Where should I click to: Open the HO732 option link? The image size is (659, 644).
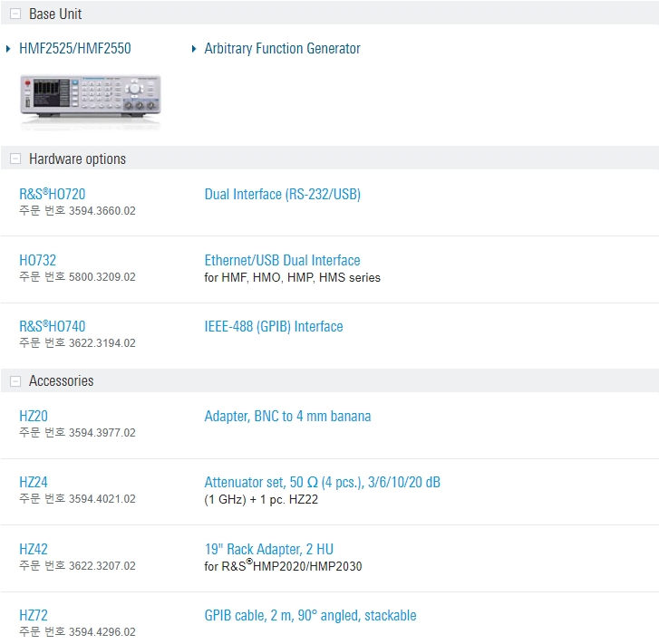tap(38, 260)
